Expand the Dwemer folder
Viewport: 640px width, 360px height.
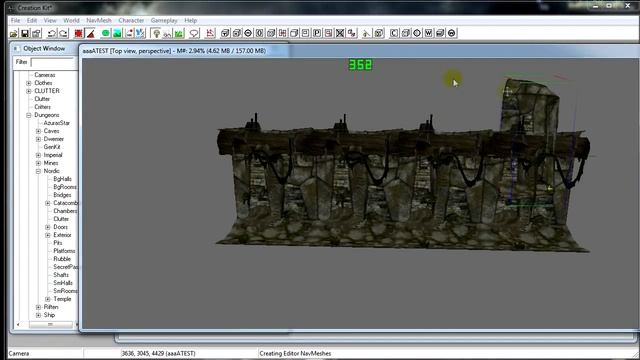click(38, 139)
